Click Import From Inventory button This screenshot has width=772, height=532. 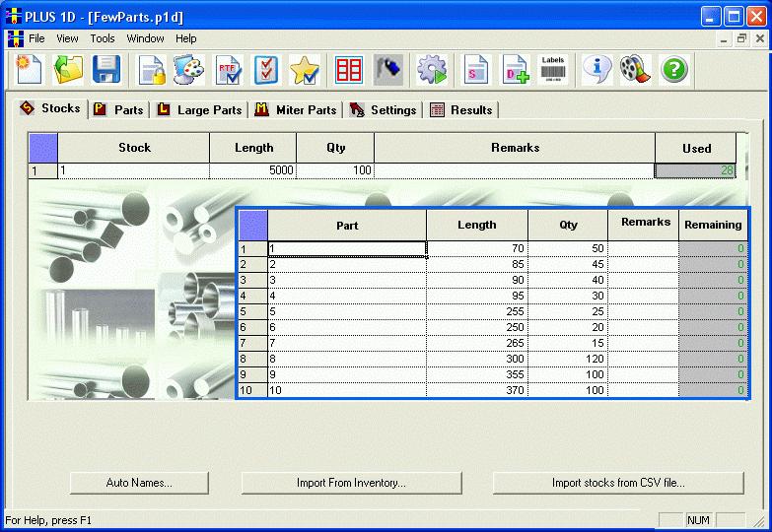click(x=352, y=483)
